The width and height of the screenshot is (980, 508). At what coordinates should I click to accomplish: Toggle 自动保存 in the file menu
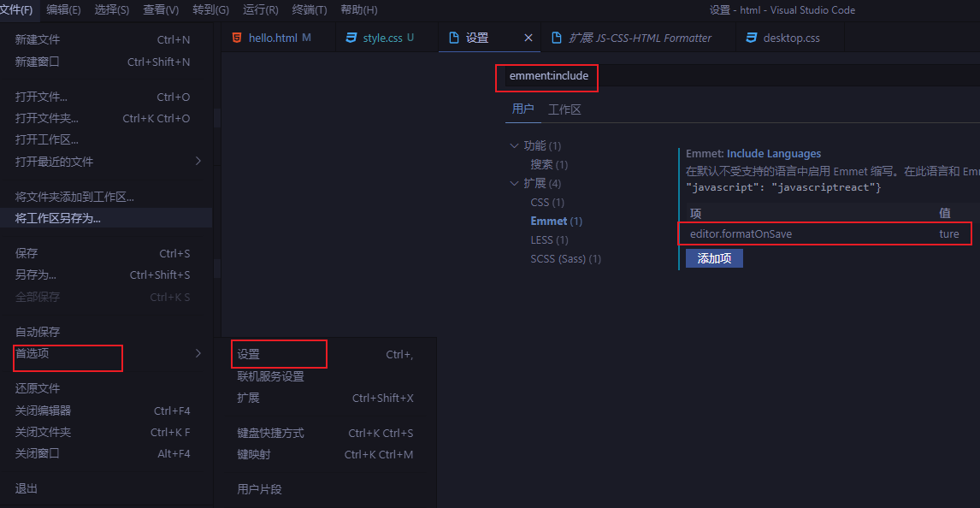pos(106,331)
